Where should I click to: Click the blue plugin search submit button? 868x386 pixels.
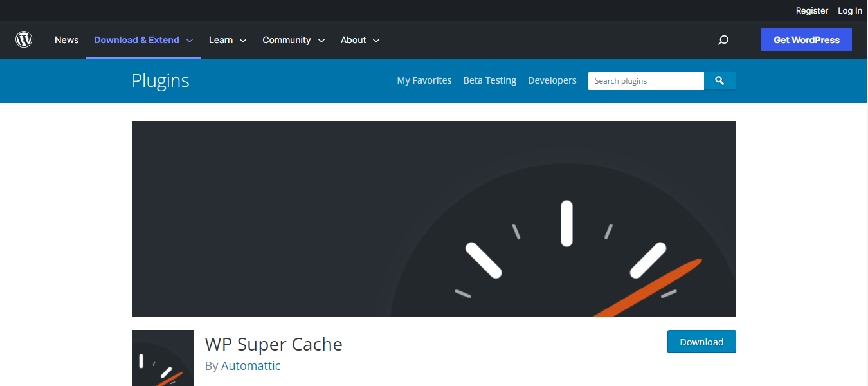[x=720, y=81]
